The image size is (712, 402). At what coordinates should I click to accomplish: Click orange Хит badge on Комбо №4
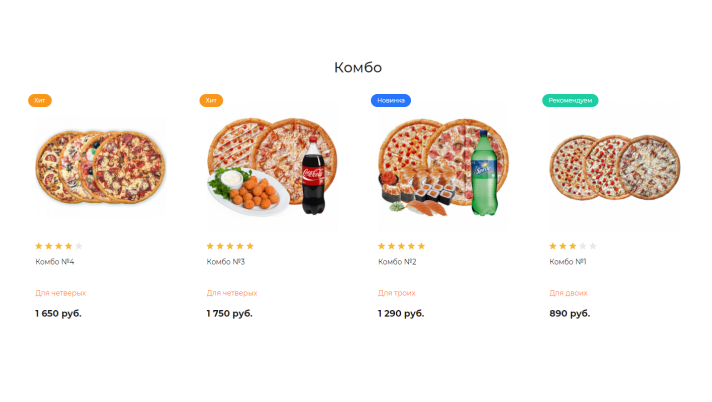pyautogui.click(x=40, y=100)
